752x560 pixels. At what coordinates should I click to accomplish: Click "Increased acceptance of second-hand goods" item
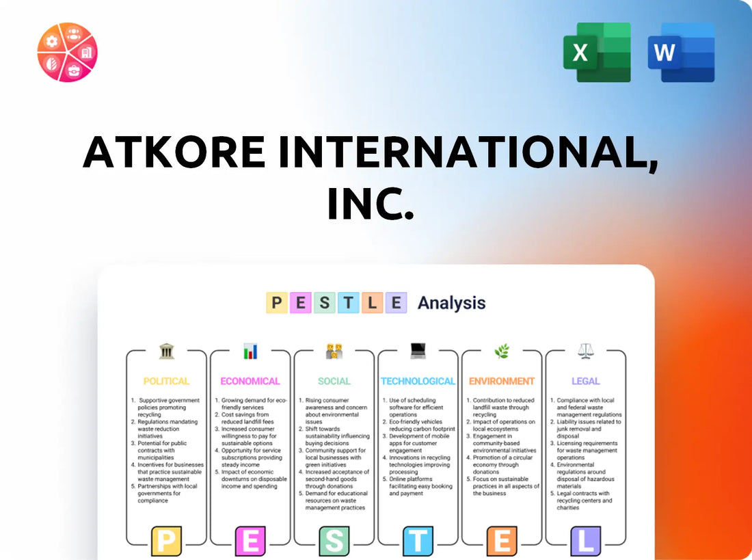[334, 479]
